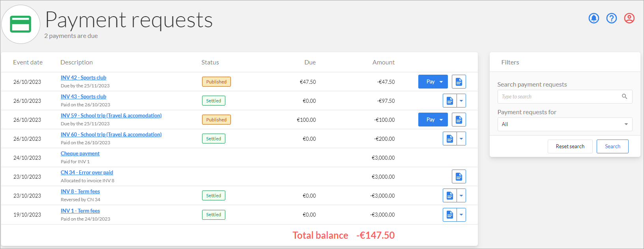This screenshot has height=249, width=644.
Task: Click Published status badge for INV 59
Action: [216, 120]
